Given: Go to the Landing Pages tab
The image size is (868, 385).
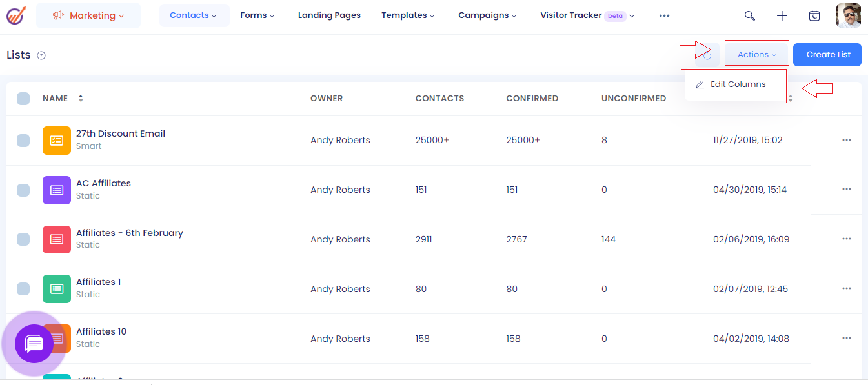Looking at the screenshot, I should (x=329, y=15).
